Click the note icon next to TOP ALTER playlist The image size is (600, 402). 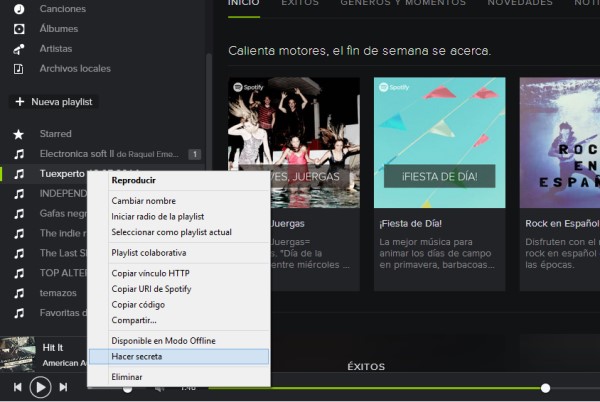click(x=19, y=273)
